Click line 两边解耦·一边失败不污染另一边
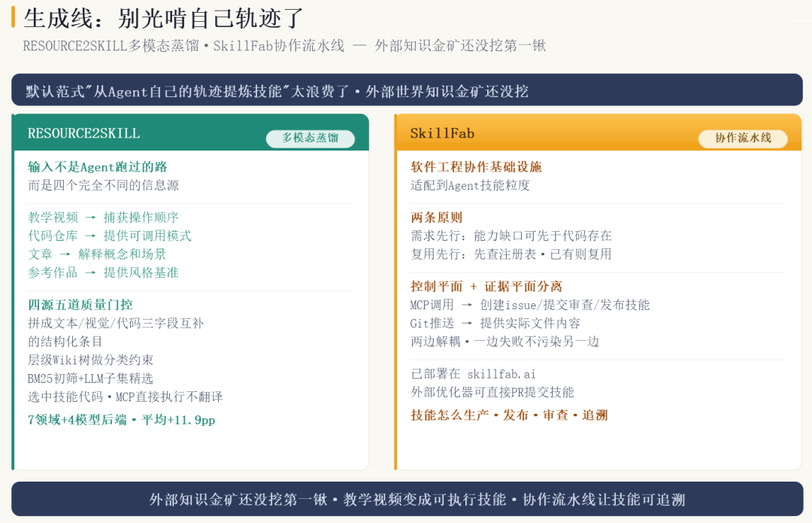The width and height of the screenshot is (812, 523). tap(505, 342)
